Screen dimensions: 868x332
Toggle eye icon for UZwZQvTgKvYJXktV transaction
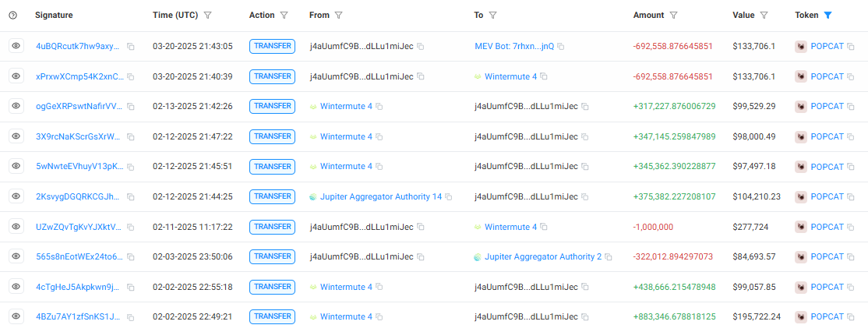pos(16,226)
